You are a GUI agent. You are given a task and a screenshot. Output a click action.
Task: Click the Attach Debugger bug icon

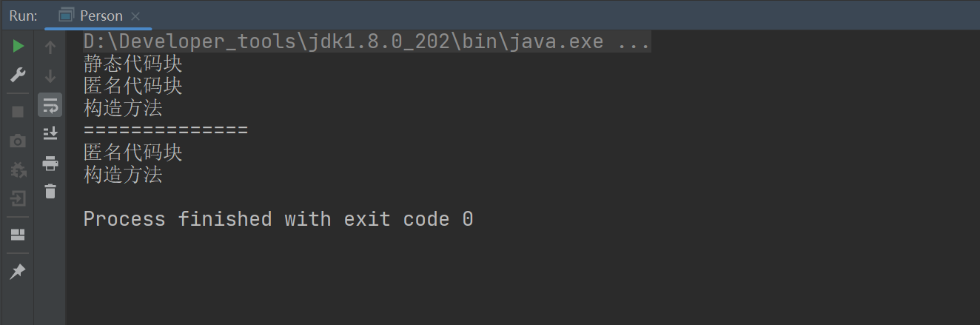18,170
